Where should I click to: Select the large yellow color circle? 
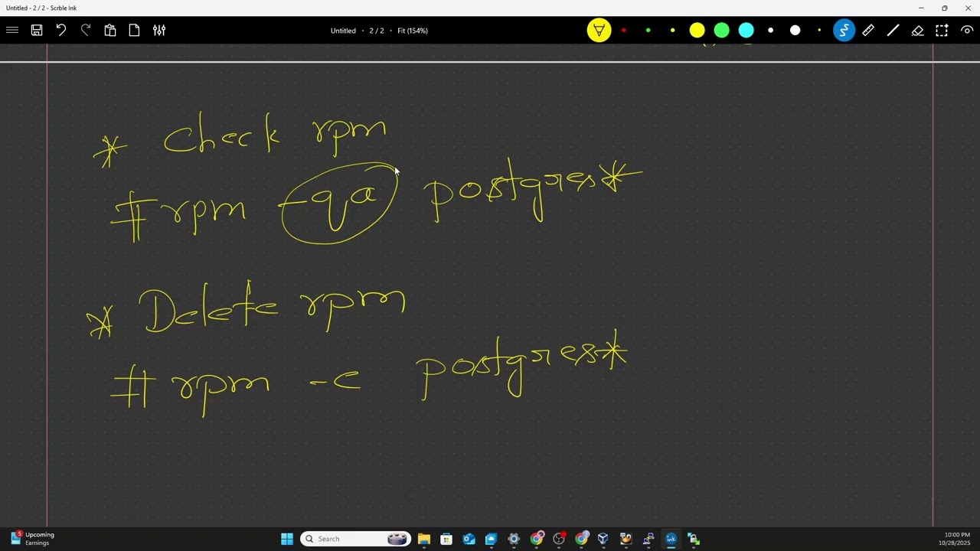pos(697,31)
